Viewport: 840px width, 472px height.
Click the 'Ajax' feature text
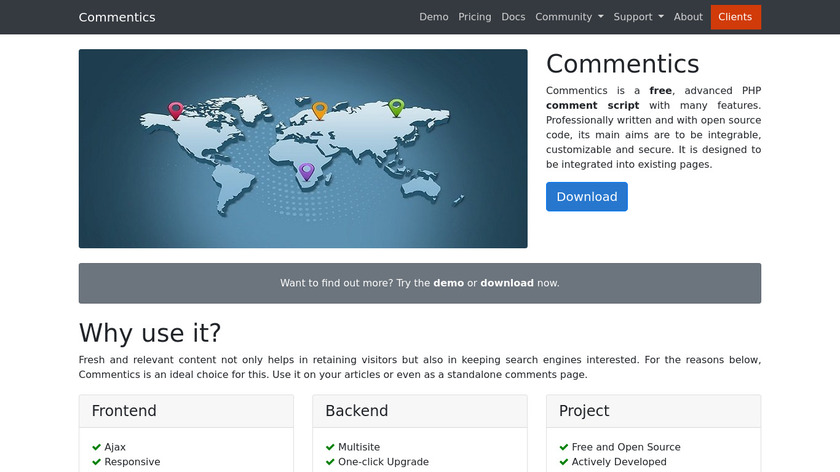click(115, 447)
